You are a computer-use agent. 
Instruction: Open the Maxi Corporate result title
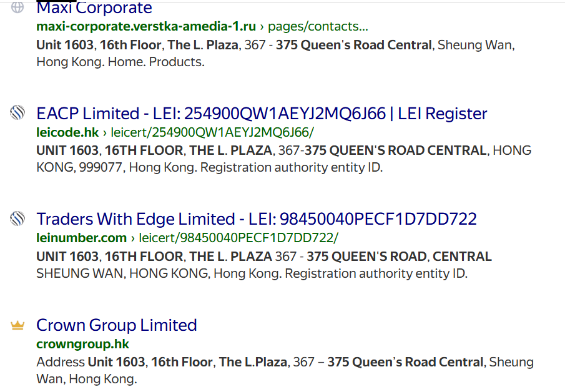point(94,7)
